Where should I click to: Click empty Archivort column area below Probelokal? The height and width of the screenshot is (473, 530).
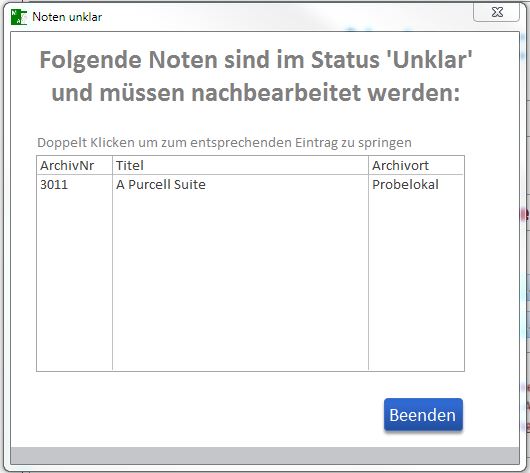pos(416,281)
